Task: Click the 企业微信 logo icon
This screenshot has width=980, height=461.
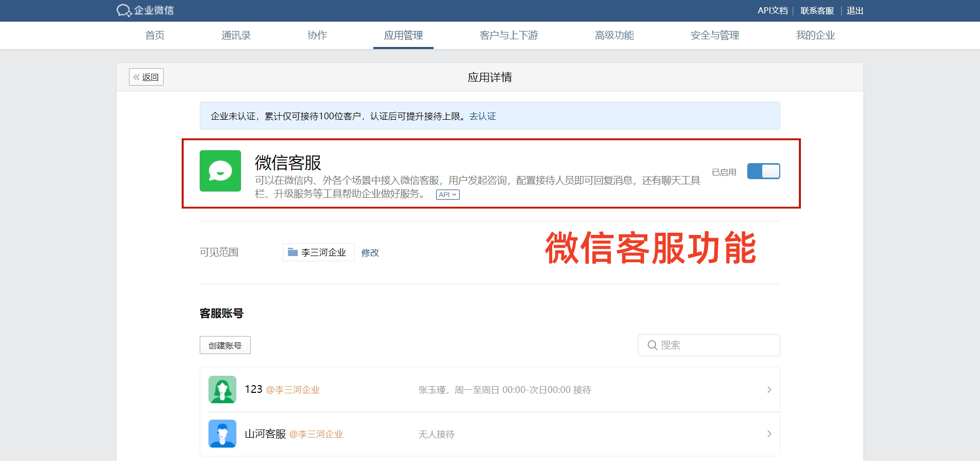Action: 124,10
